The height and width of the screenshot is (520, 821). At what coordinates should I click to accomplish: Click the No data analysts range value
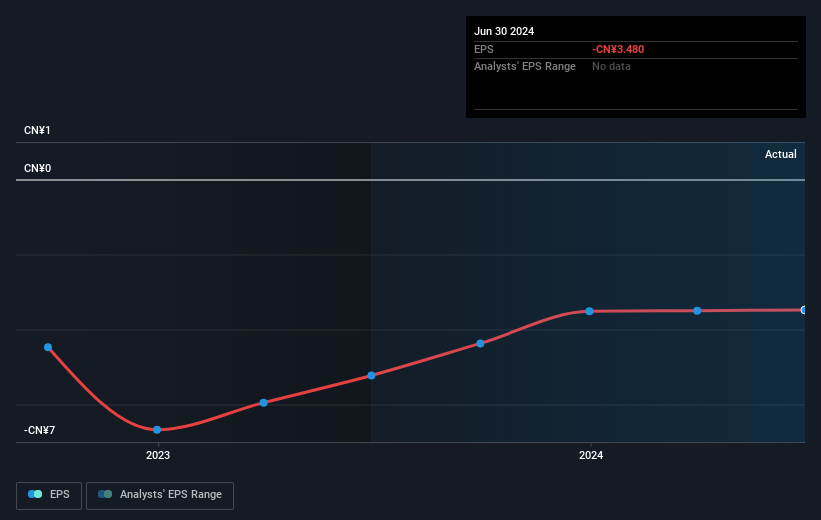pos(611,67)
